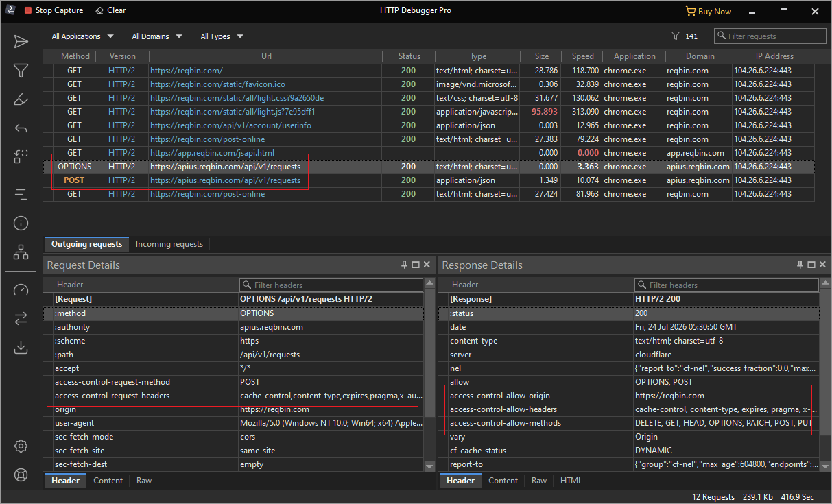Click the two-way arrows icon in the left sidebar
The width and height of the screenshot is (832, 504).
click(21, 318)
